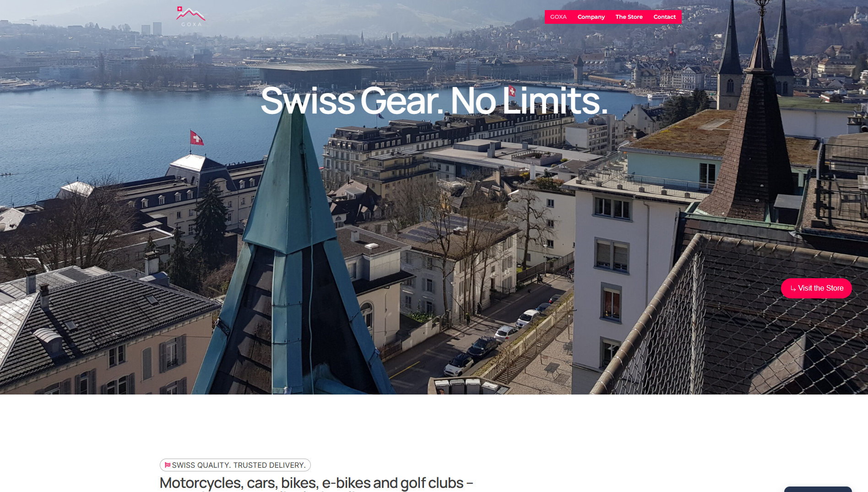Click the pink Visit the Store button
The height and width of the screenshot is (492, 868).
coord(816,288)
